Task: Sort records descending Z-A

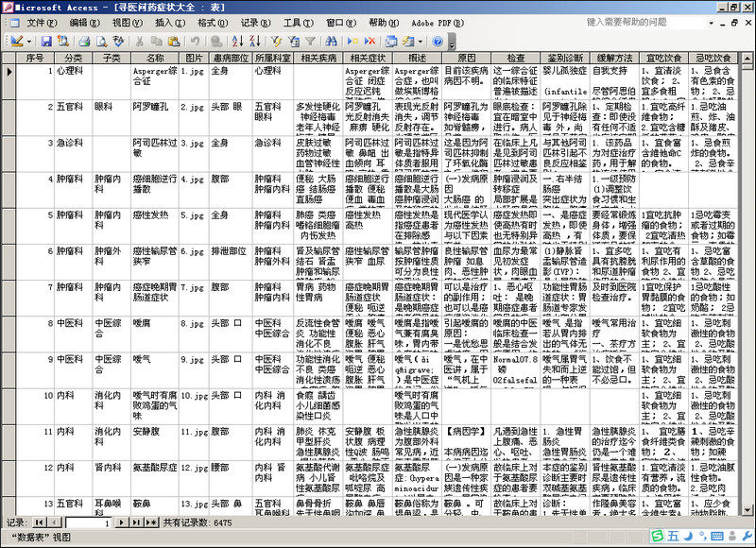Action: pos(254,42)
